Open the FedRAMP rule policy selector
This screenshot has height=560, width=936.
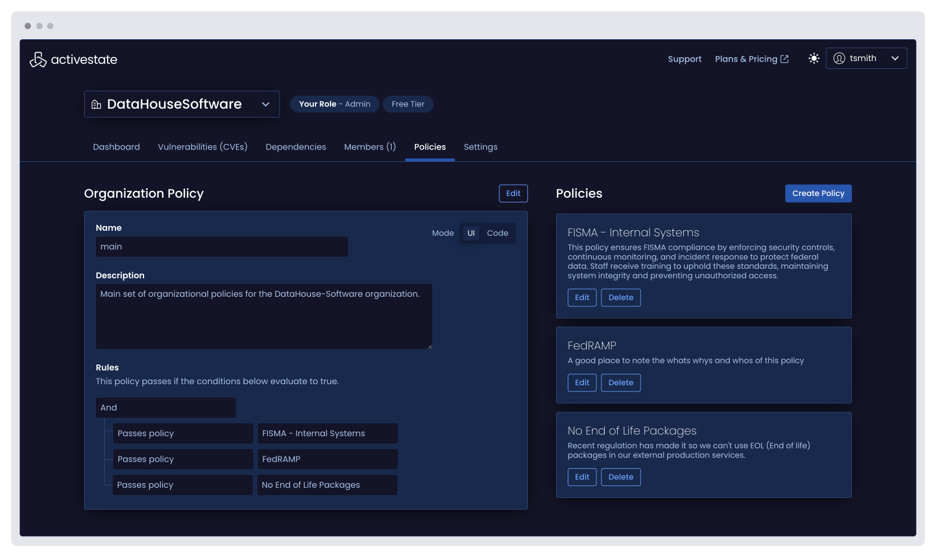tap(328, 459)
